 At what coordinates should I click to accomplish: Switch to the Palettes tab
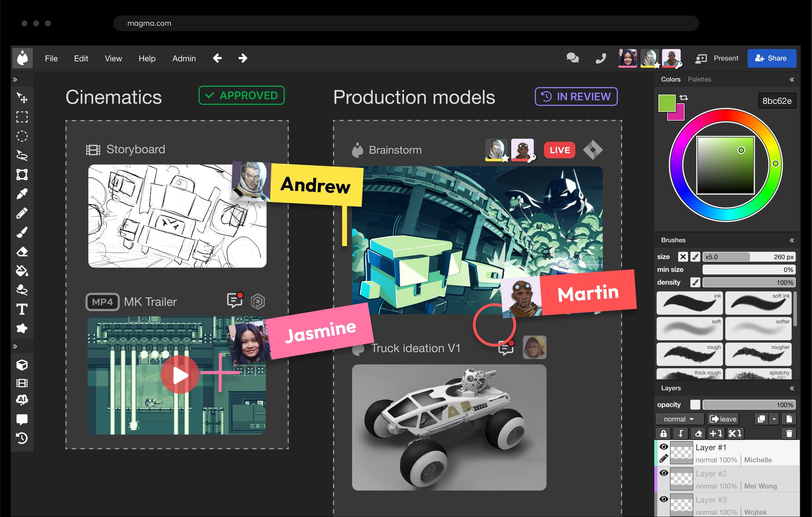699,79
